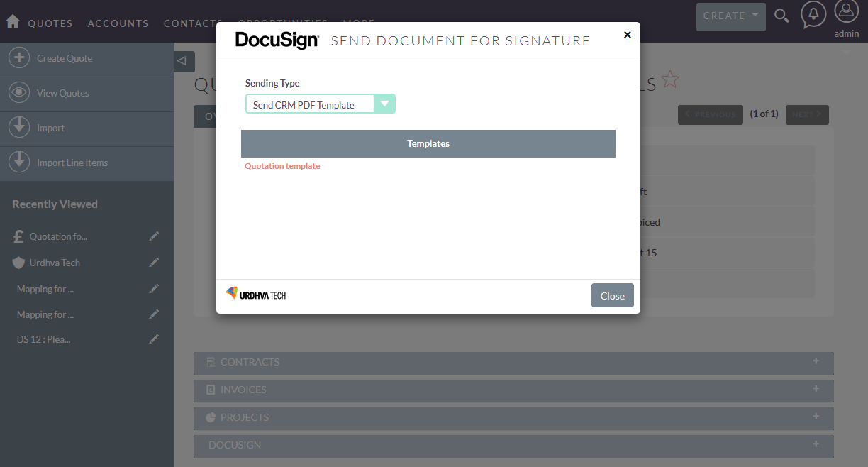This screenshot has height=467, width=868.
Task: Edit the first Mapping for recent item pencil
Action: [154, 289]
